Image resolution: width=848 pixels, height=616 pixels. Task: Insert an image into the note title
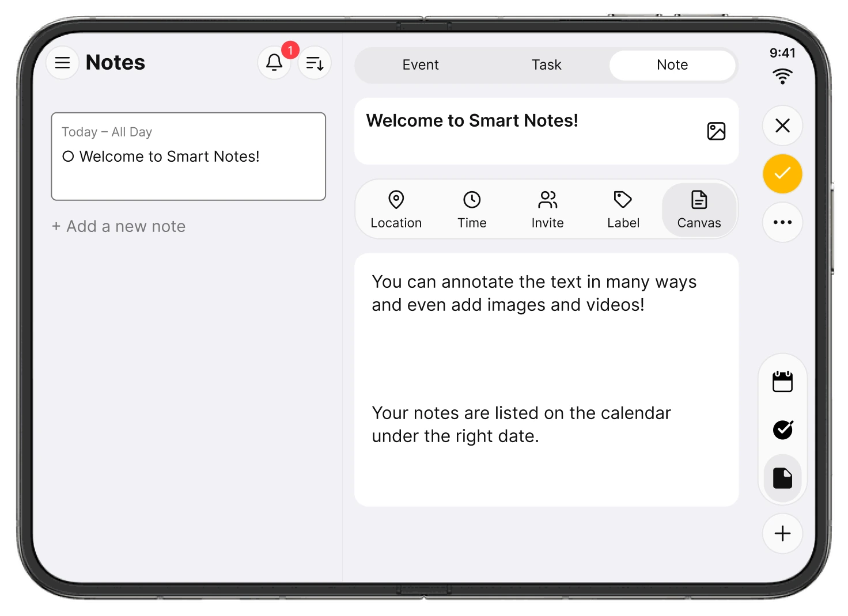tap(716, 131)
